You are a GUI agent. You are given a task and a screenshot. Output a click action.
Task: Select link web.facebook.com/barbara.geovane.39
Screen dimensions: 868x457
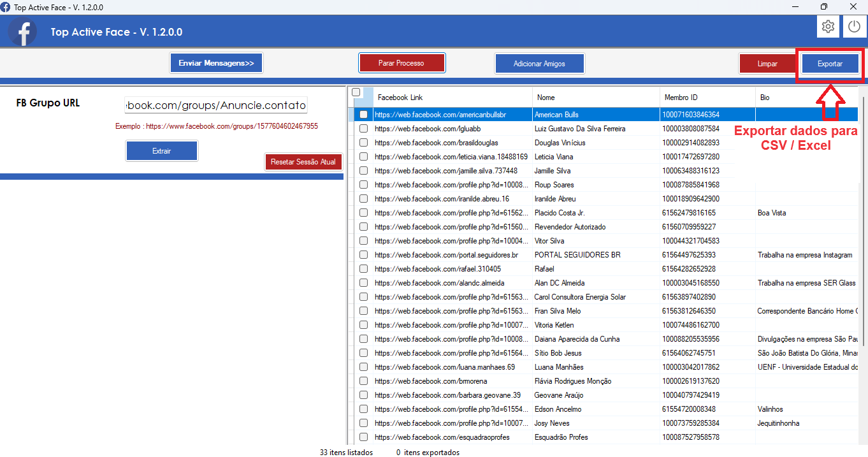[x=448, y=395]
